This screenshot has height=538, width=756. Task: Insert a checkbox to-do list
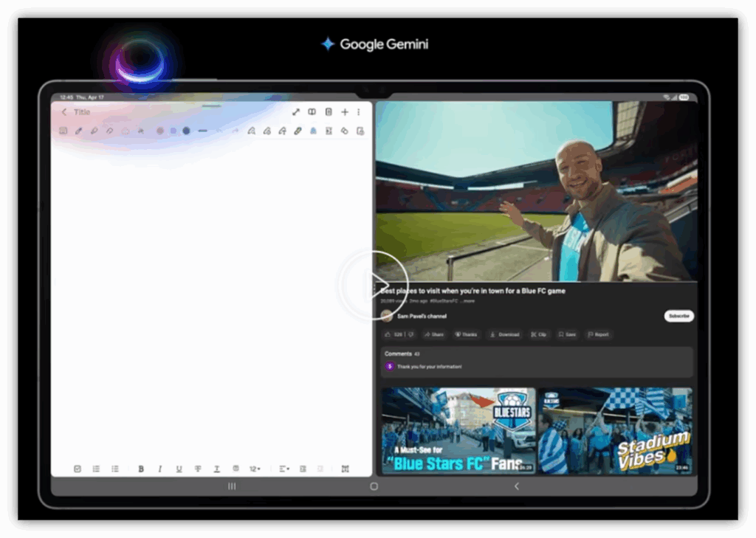click(x=77, y=469)
